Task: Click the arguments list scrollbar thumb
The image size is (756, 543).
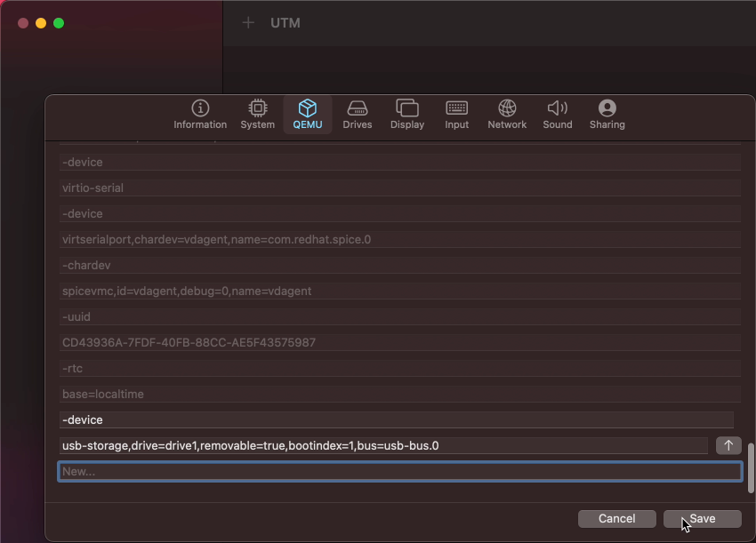Action: [750, 467]
